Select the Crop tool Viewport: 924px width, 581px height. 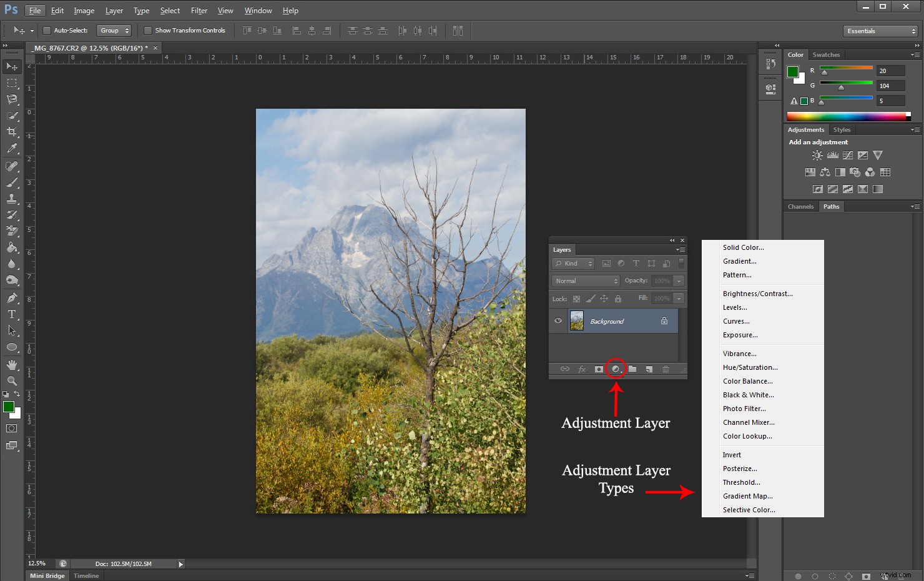12,132
